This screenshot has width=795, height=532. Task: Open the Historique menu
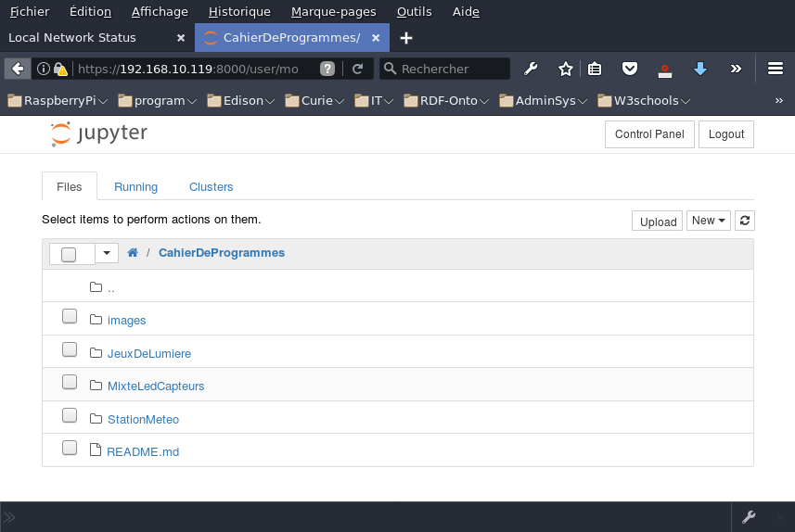pos(239,12)
